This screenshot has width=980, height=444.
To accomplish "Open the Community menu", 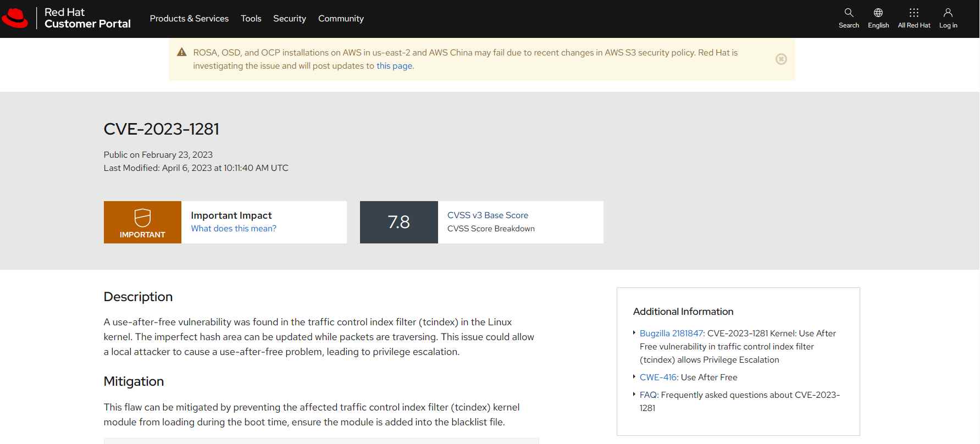I will pos(341,19).
